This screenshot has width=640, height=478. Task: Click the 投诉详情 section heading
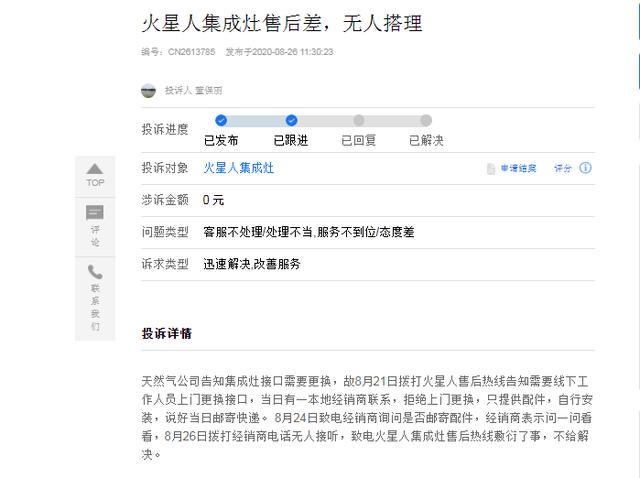(166, 333)
